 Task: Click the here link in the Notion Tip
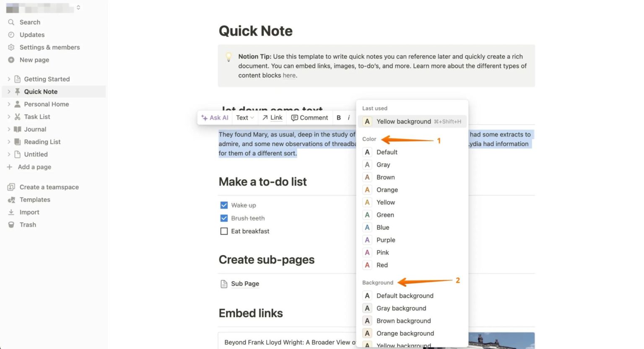coord(289,75)
